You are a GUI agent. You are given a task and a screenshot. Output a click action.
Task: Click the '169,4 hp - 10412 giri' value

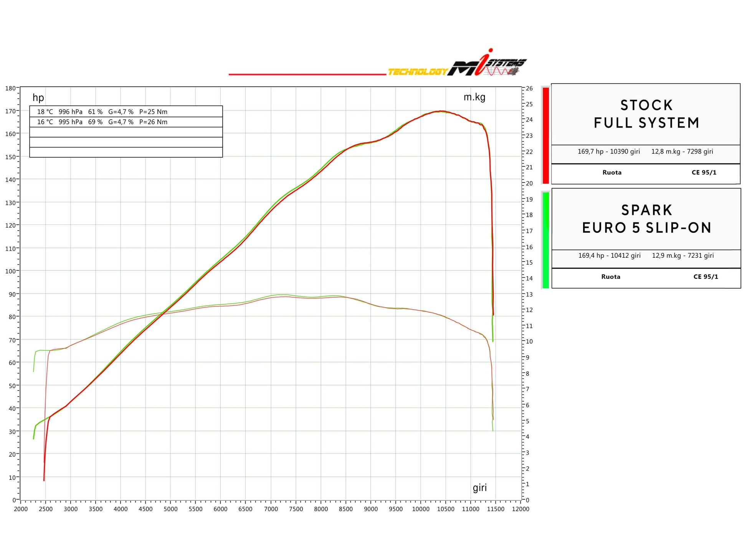(x=610, y=255)
